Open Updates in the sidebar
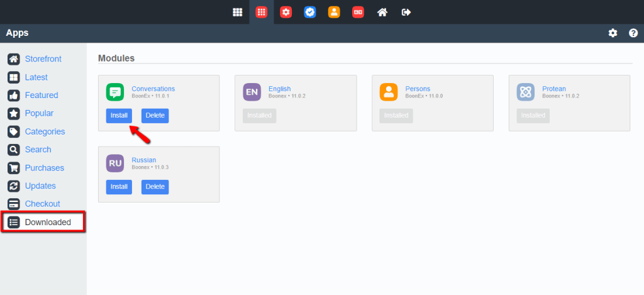Viewport: 644px width, 295px height. pos(40,186)
